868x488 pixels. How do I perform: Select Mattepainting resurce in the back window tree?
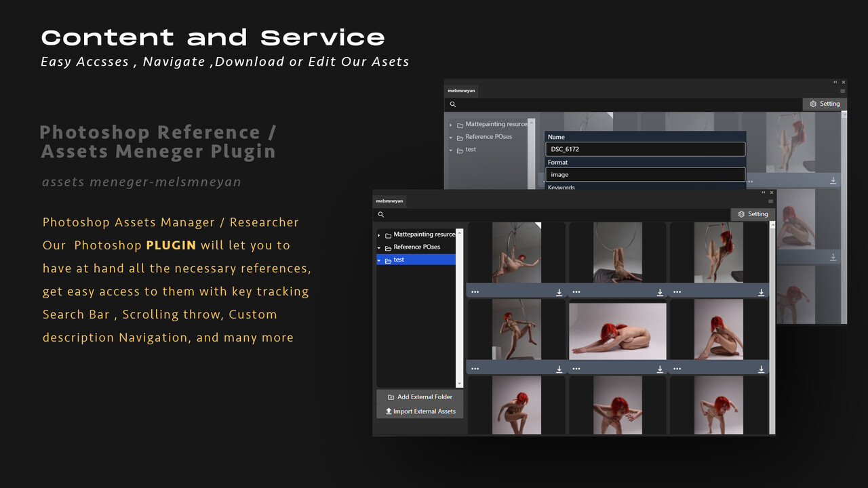(496, 124)
